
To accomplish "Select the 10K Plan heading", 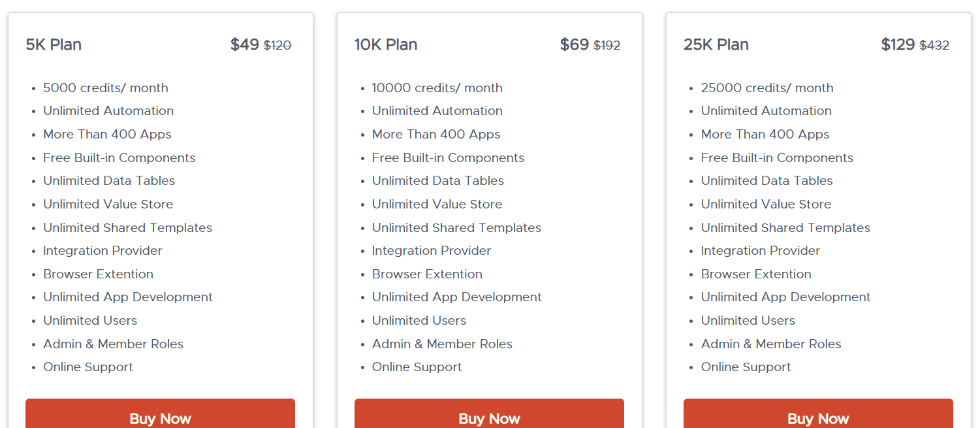I will [385, 44].
